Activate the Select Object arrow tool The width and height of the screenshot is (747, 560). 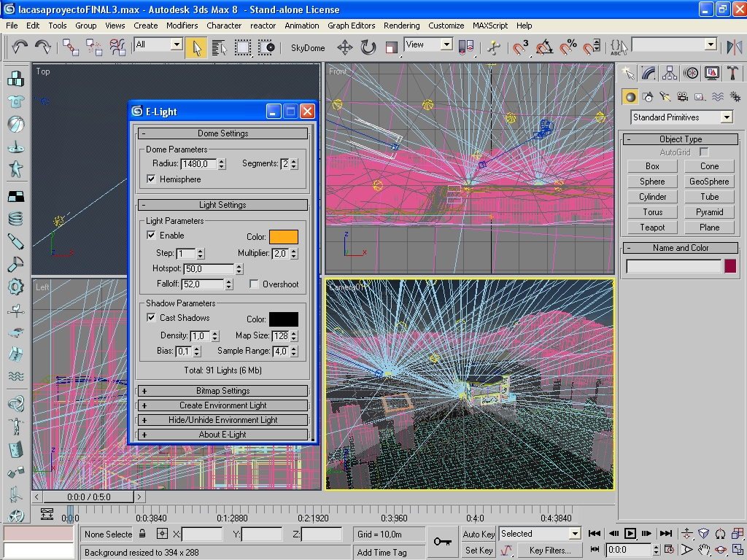tap(196, 47)
